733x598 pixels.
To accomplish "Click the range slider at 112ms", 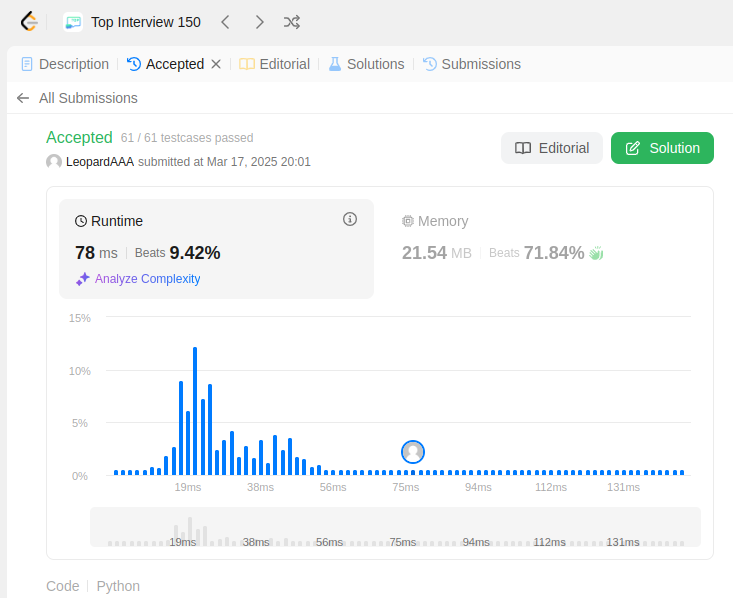I will (549, 542).
